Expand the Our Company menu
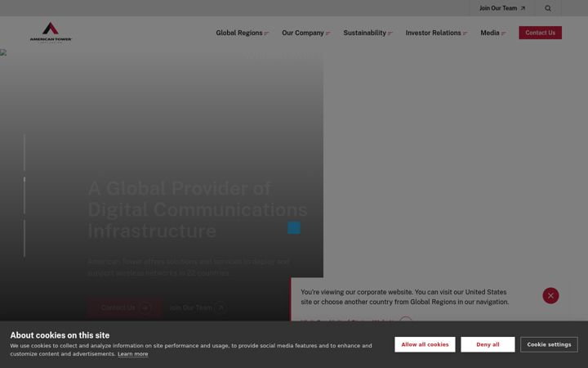This screenshot has height=368, width=588. pos(306,33)
